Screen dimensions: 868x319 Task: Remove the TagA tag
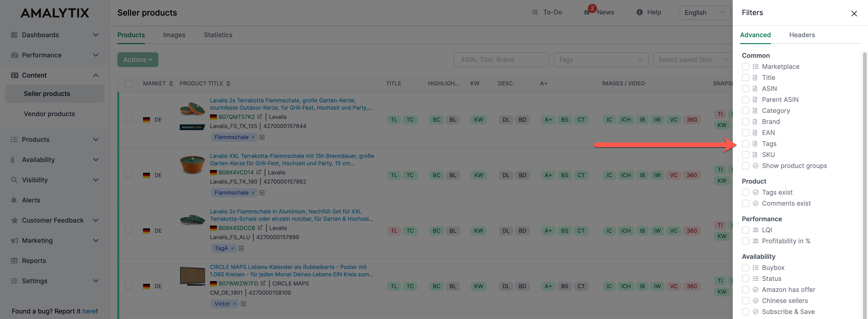(x=232, y=249)
